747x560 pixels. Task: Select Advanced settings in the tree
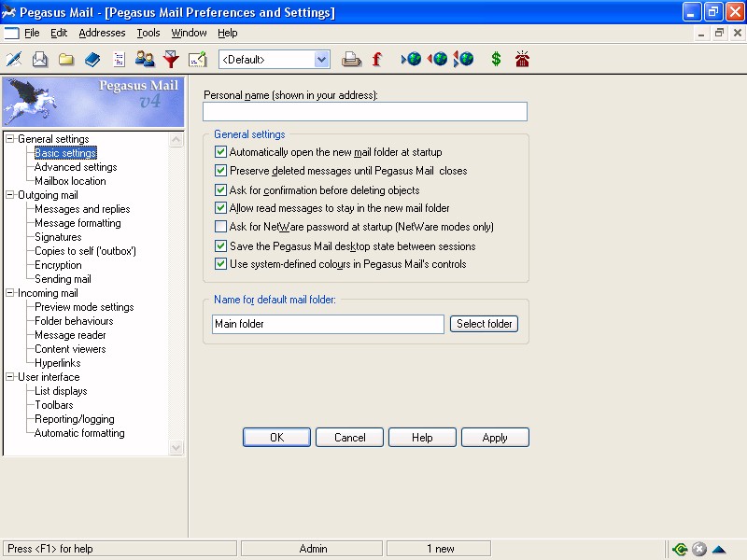click(76, 167)
